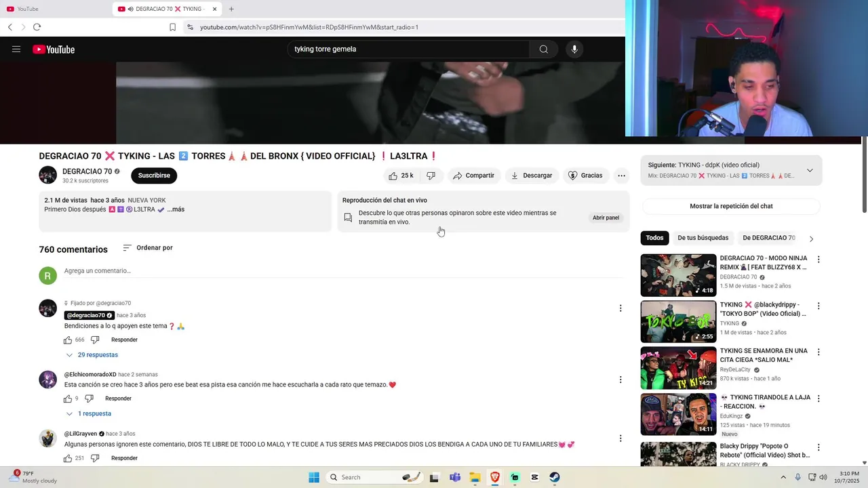Open more actions menu next to Gracias
Image resolution: width=868 pixels, height=488 pixels.
621,176
